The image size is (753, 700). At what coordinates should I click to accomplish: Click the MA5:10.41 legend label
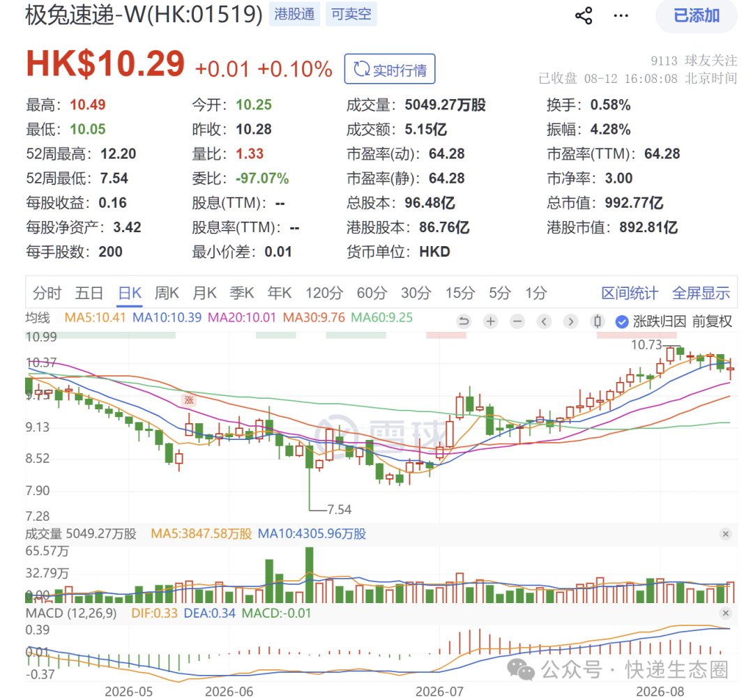95,318
